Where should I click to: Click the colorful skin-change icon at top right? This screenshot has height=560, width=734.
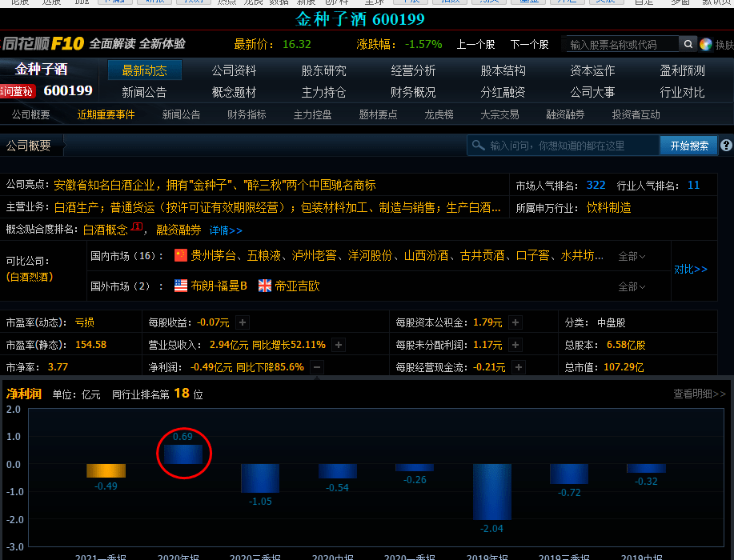tap(706, 44)
